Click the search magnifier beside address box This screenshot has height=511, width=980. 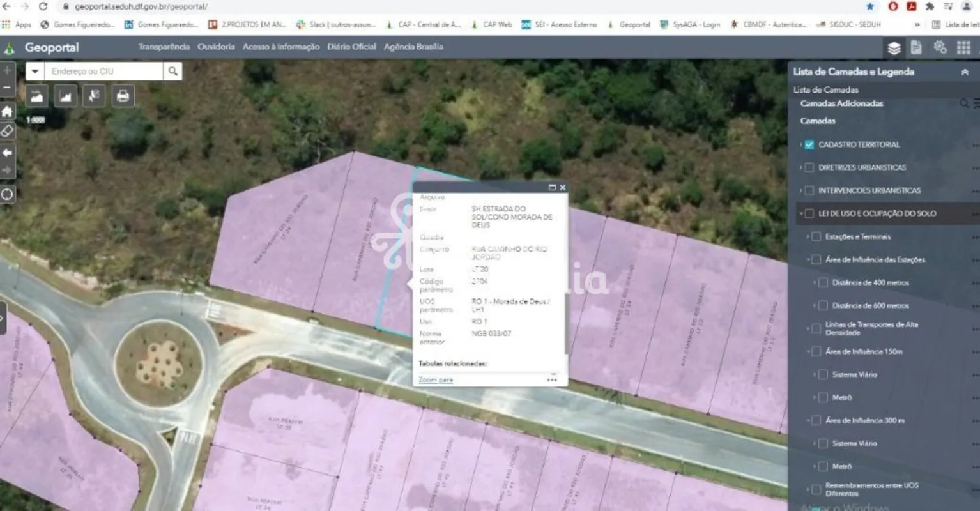tap(172, 72)
